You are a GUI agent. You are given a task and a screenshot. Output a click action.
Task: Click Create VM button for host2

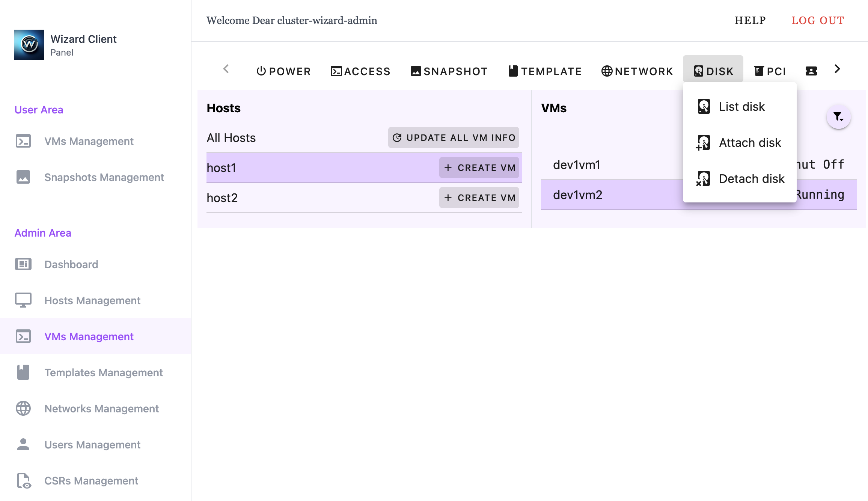point(479,198)
